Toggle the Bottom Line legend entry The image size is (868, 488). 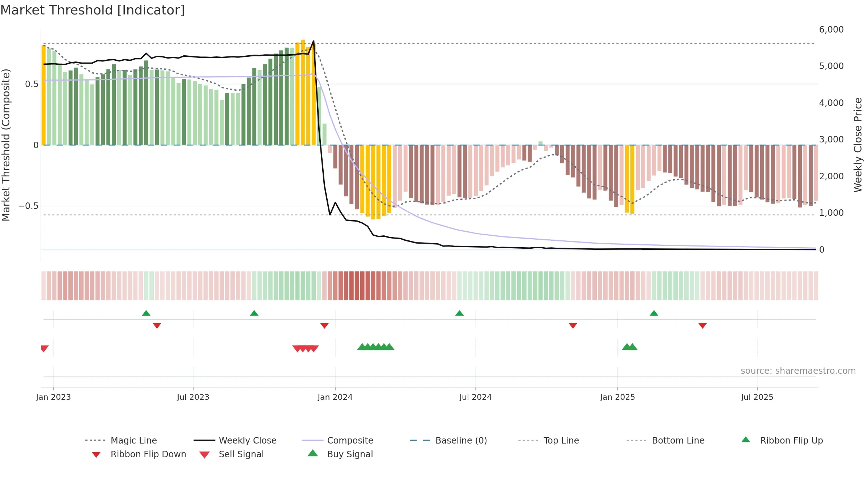click(x=665, y=440)
